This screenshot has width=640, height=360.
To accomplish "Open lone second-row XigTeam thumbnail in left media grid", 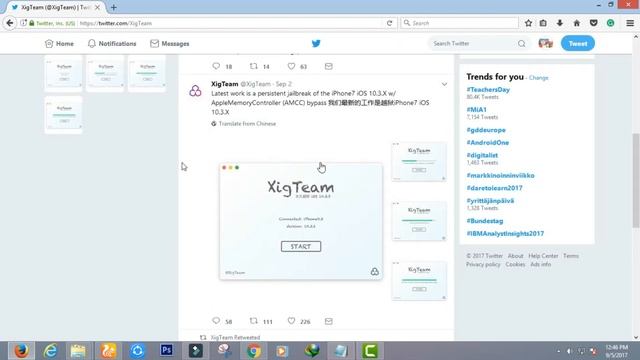I will [63, 115].
